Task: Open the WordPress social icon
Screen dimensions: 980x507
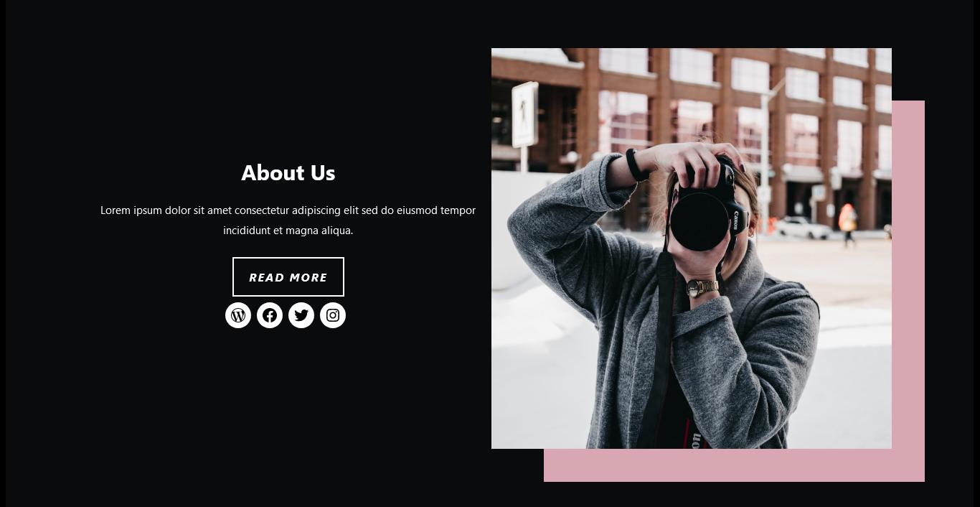Action: pyautogui.click(x=238, y=315)
